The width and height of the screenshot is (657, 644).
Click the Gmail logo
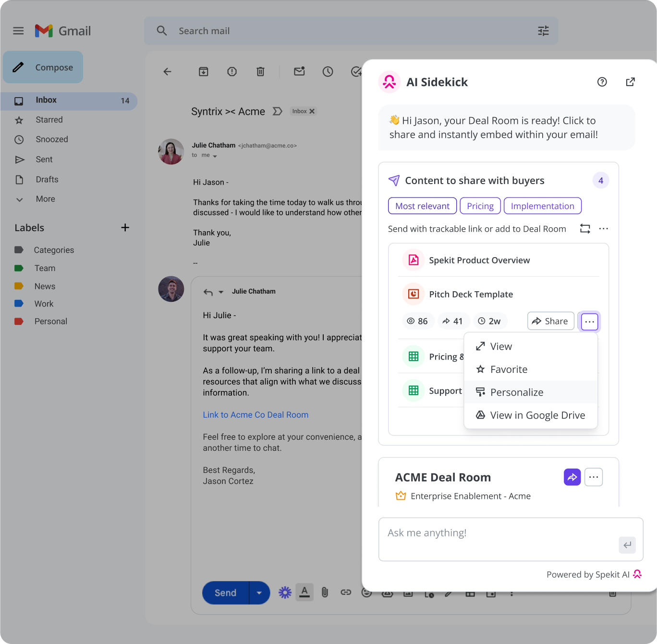click(63, 31)
